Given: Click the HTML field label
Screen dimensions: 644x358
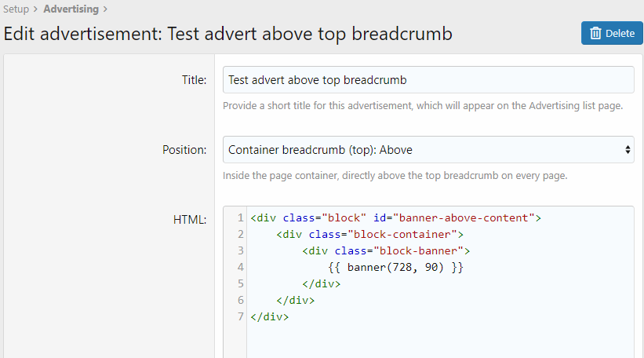Looking at the screenshot, I should click(190, 219).
